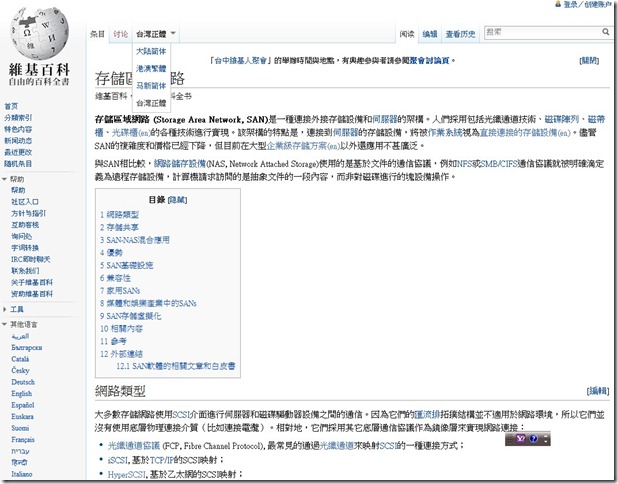Image resolution: width=618 pixels, height=484 pixels.
Task: Open 随机条目 in the sidebar
Action: pyautogui.click(x=18, y=163)
